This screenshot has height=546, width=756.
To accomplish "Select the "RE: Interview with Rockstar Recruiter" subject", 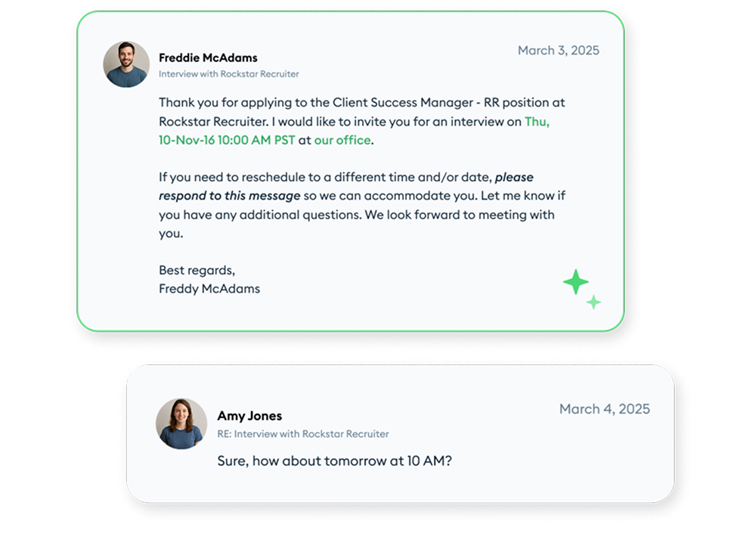I will pyautogui.click(x=303, y=434).
